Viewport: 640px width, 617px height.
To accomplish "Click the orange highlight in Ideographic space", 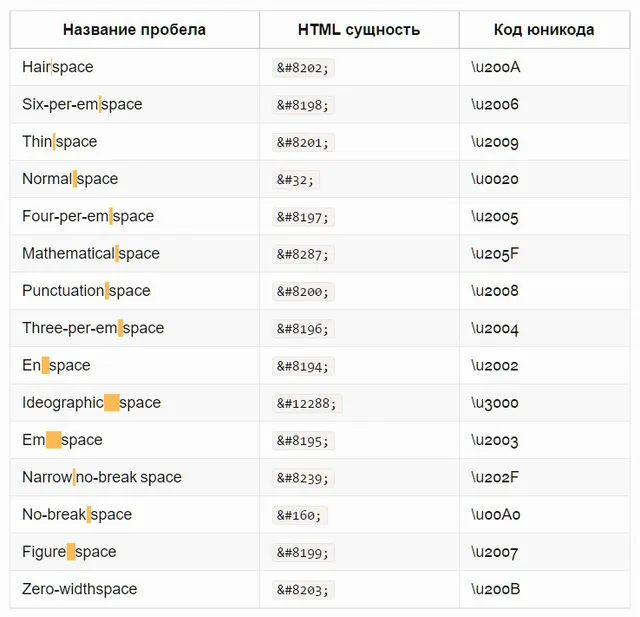I will (x=111, y=403).
